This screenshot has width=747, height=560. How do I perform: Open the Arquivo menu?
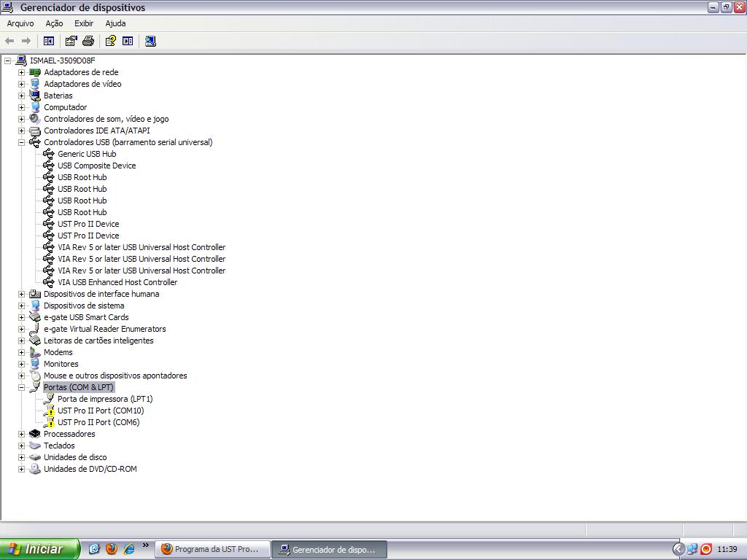(20, 23)
